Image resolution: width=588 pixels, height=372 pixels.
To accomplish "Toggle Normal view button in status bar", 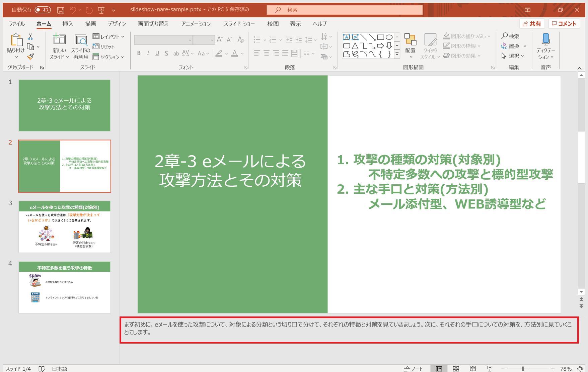I will coord(439,368).
